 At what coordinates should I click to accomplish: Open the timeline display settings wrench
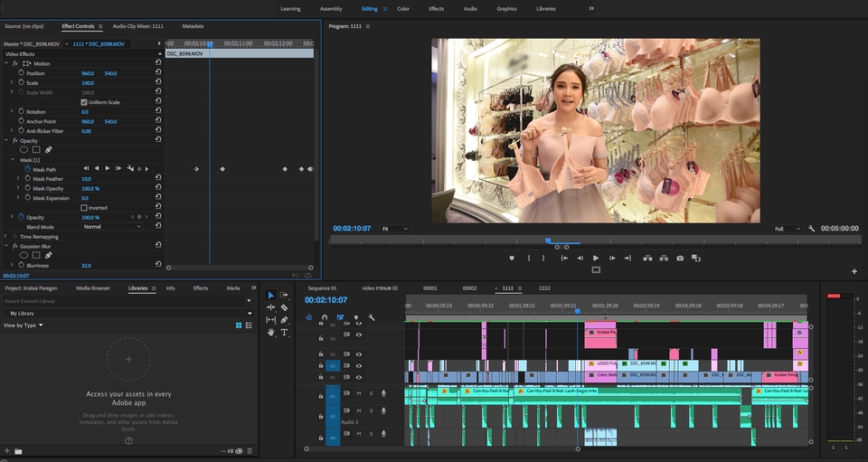tap(372, 317)
